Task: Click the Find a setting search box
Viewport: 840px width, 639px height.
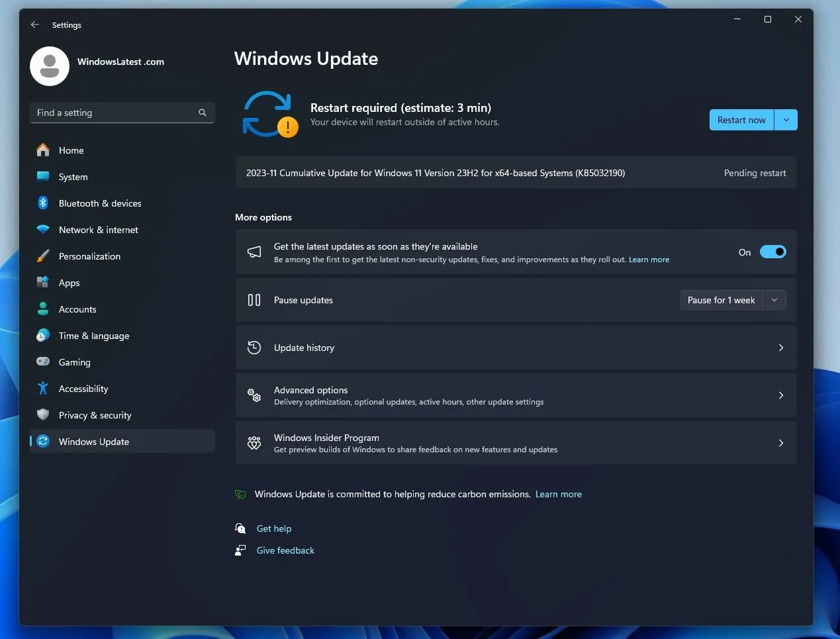Action: coord(122,113)
